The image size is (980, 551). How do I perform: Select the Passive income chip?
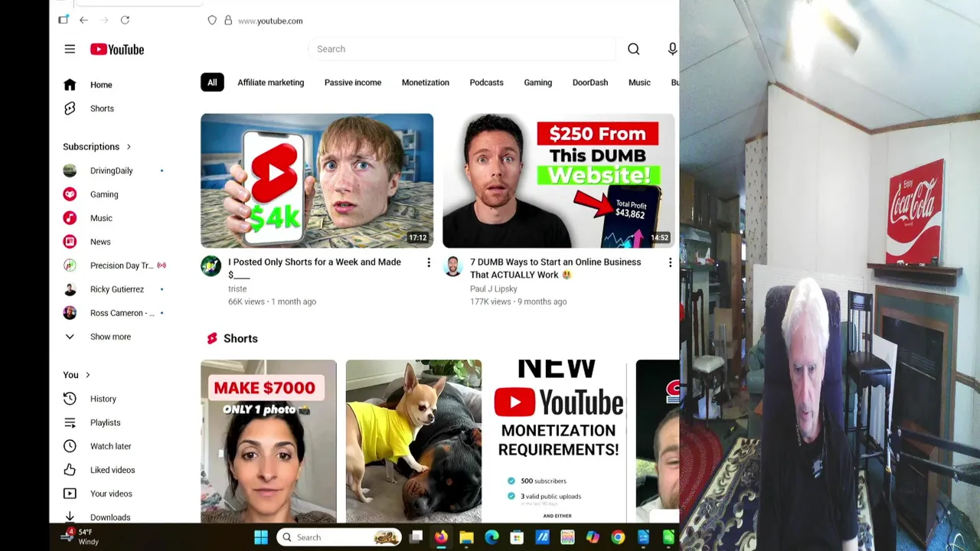click(353, 83)
